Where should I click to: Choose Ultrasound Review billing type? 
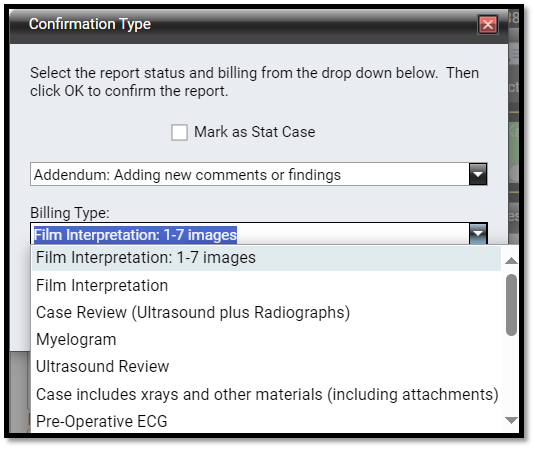[266, 367]
